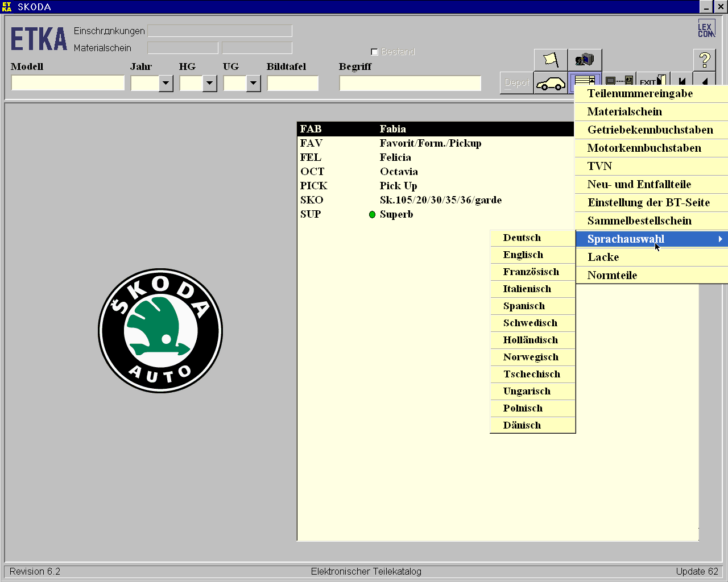
Task: Select the PICK Pick Up row
Action: [435, 186]
